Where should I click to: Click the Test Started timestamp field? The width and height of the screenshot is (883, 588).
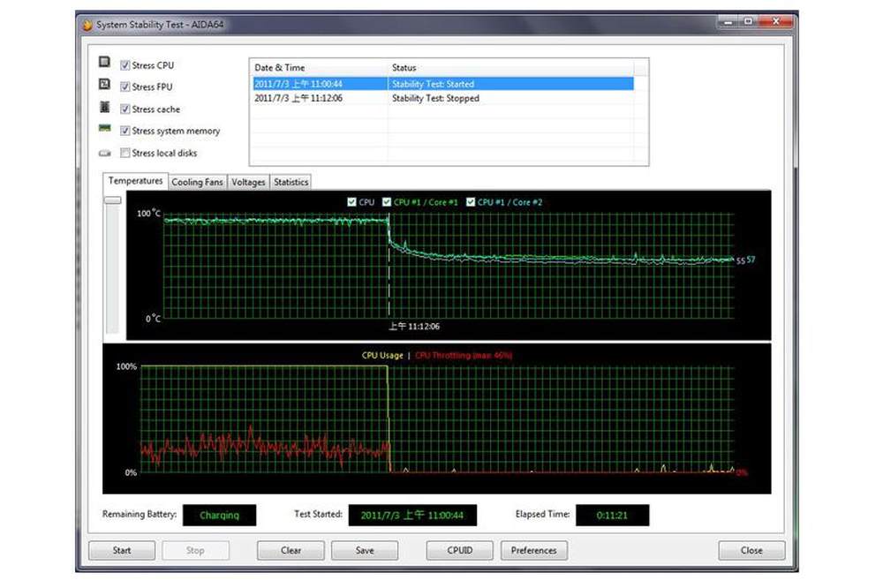[412, 515]
